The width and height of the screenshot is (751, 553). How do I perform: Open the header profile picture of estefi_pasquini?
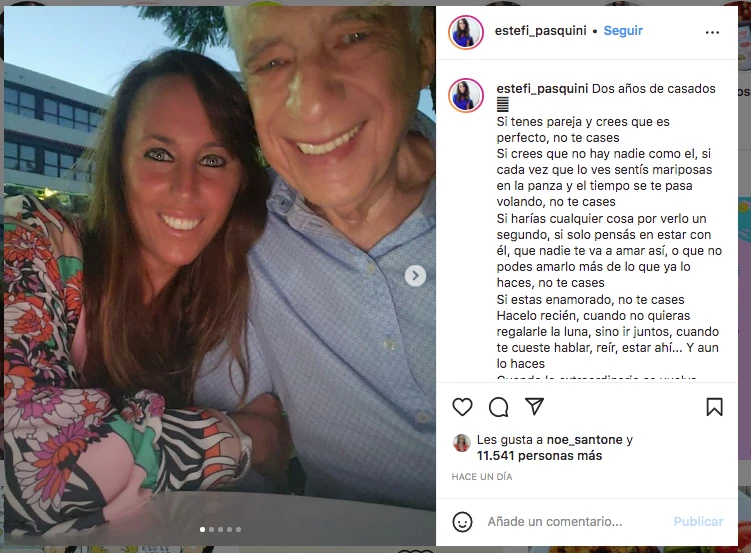click(x=466, y=32)
